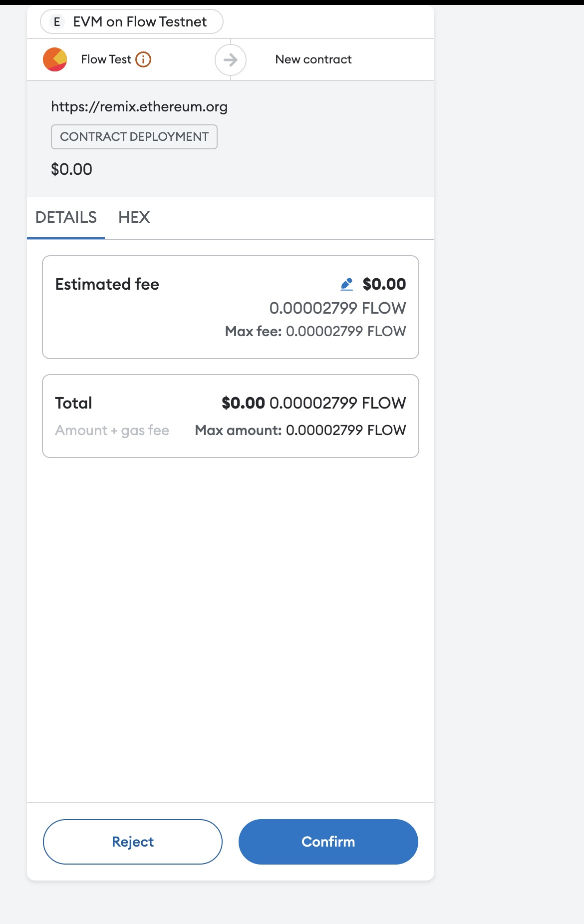The image size is (584, 924).
Task: Confirm the contract deployment
Action: (328, 842)
